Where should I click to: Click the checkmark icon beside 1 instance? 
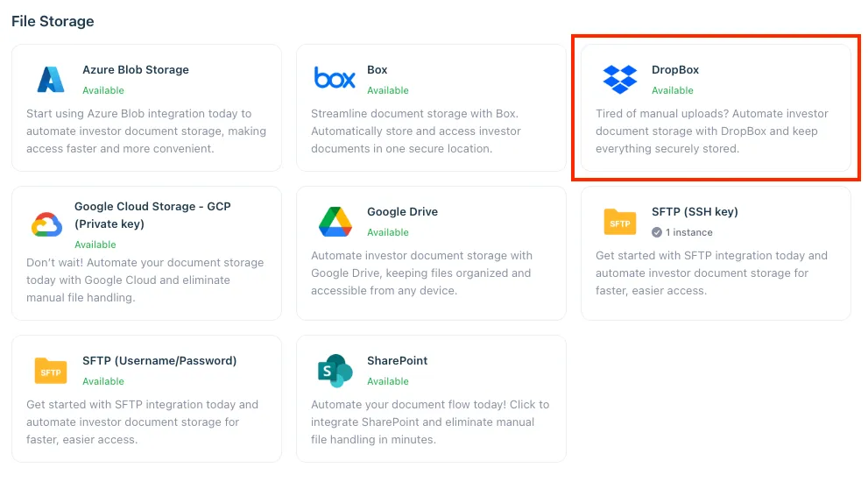tap(657, 232)
